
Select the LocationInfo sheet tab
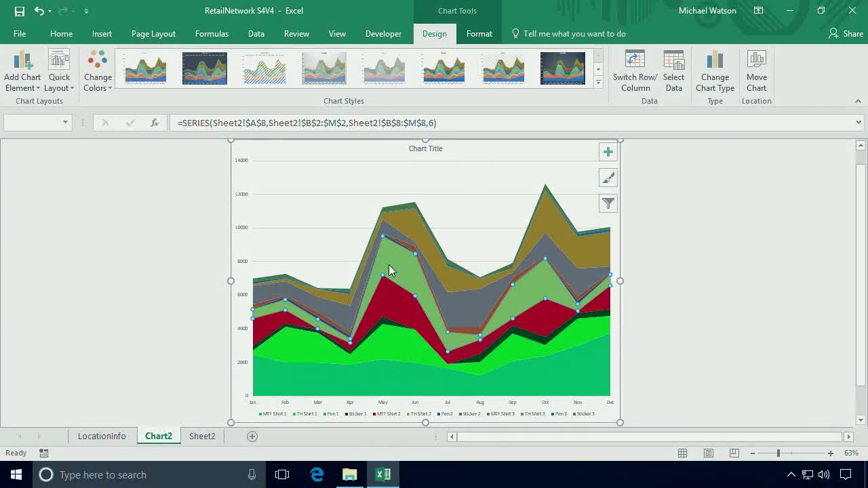tap(102, 436)
